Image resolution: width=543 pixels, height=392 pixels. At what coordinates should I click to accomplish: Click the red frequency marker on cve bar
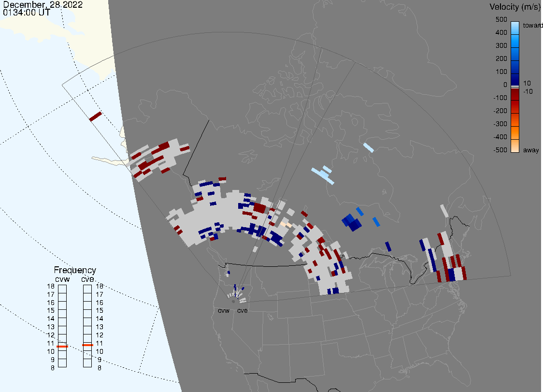coord(87,345)
